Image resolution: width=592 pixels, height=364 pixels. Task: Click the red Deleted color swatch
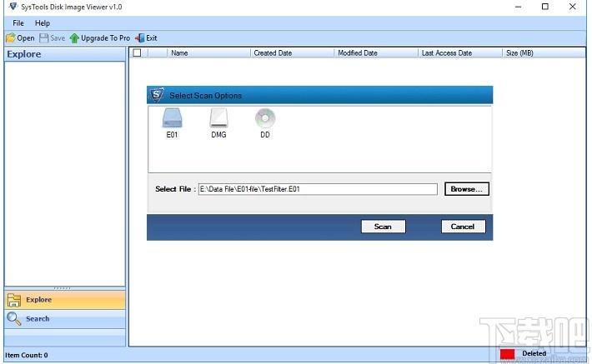[507, 354]
